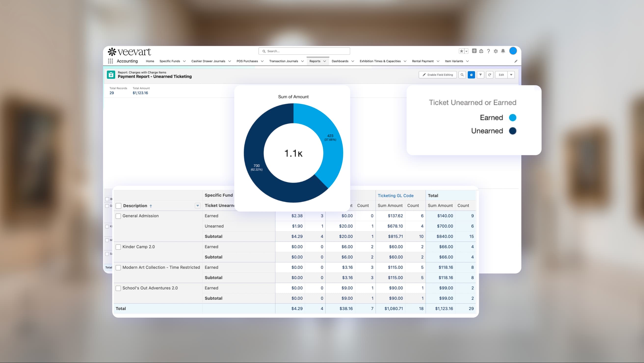Open the notifications bell icon

tap(502, 51)
